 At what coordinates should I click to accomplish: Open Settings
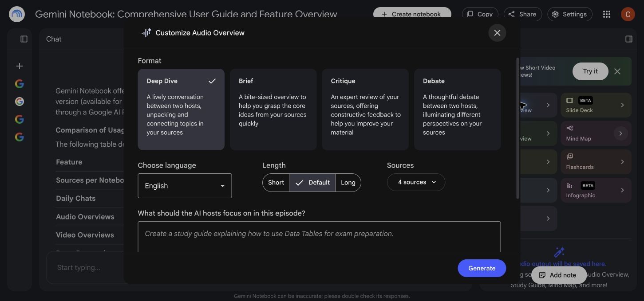click(569, 14)
